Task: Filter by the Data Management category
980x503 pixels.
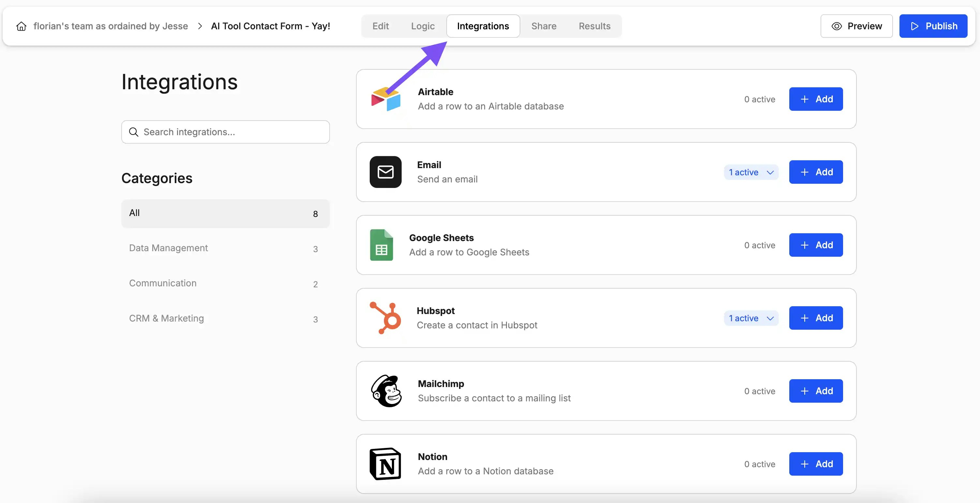Action: coord(169,248)
